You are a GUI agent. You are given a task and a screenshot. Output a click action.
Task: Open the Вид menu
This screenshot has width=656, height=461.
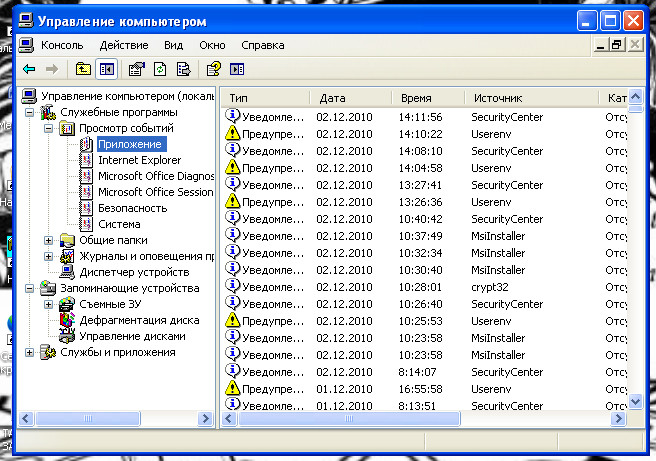coord(174,45)
